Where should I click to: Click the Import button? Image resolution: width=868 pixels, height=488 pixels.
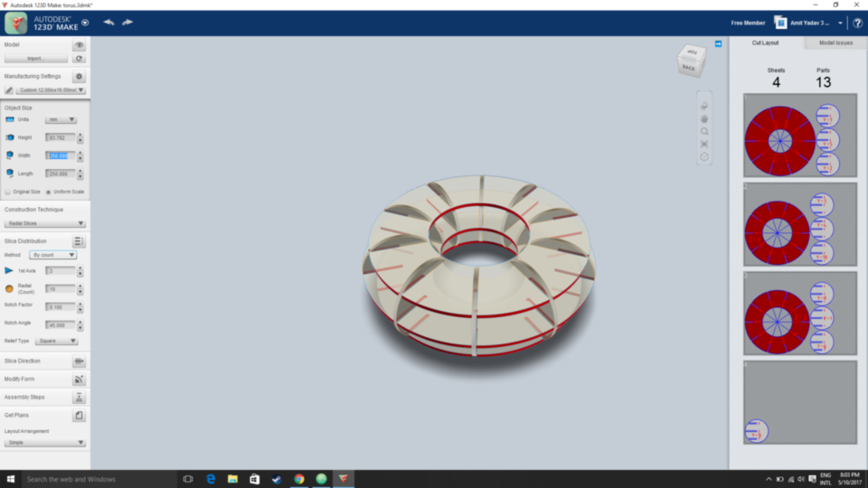(x=36, y=59)
